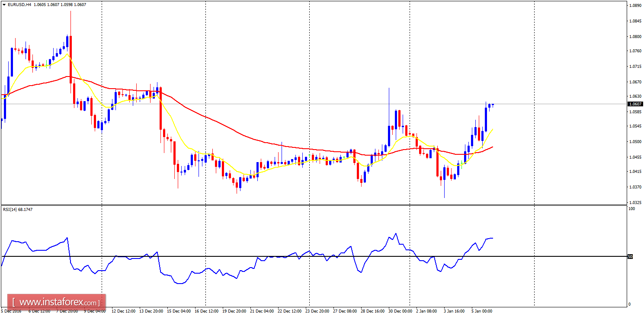
Task: Collapse the EURUSD,H4 chart header triangle
Action: [x=4, y=4]
